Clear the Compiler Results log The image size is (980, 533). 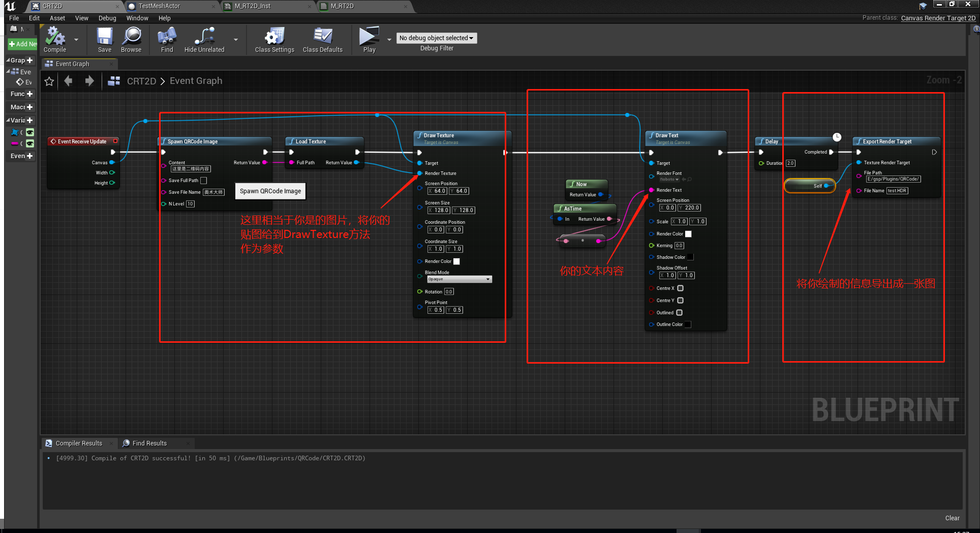click(952, 518)
